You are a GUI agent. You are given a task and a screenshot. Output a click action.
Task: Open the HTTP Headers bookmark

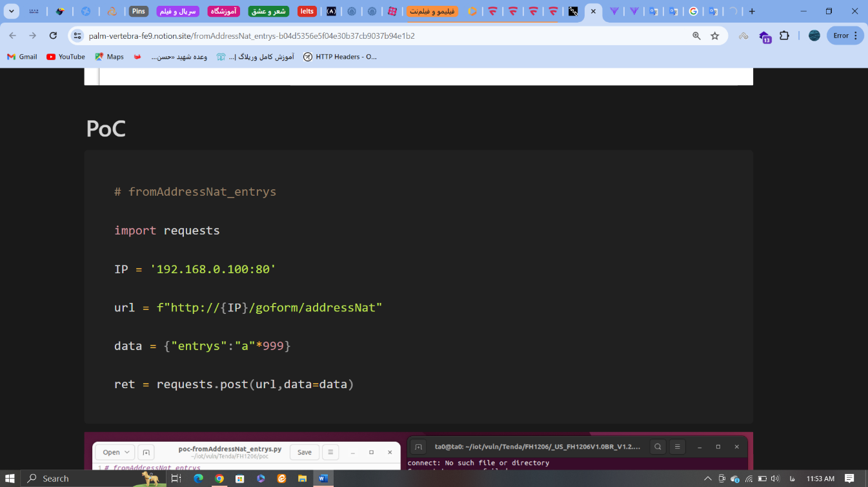click(x=340, y=57)
